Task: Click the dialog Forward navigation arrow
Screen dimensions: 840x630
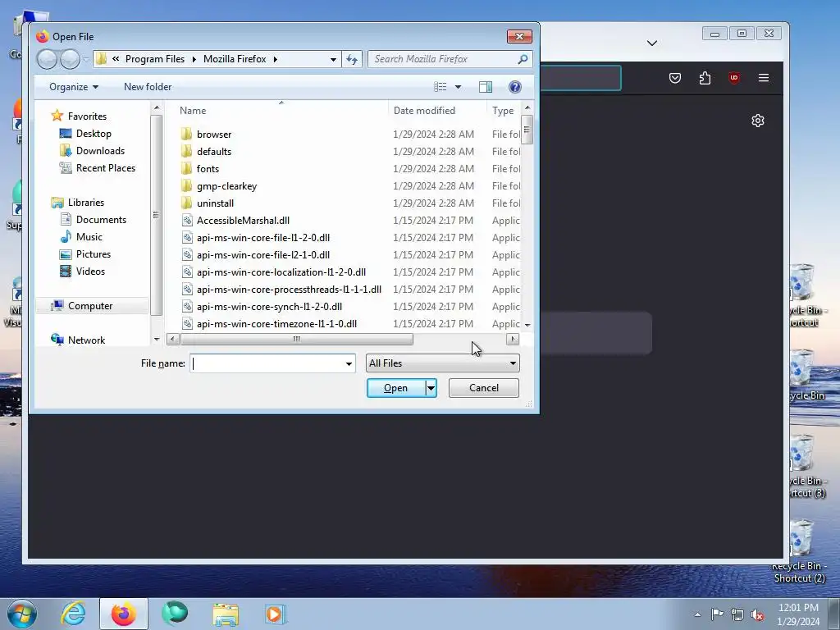Action: pos(70,59)
